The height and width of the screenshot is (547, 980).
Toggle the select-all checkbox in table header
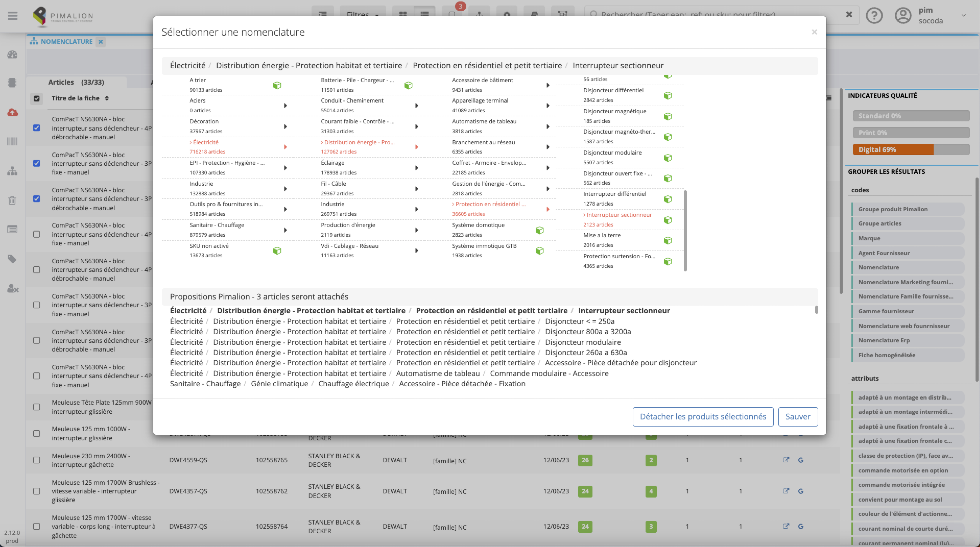[37, 98]
